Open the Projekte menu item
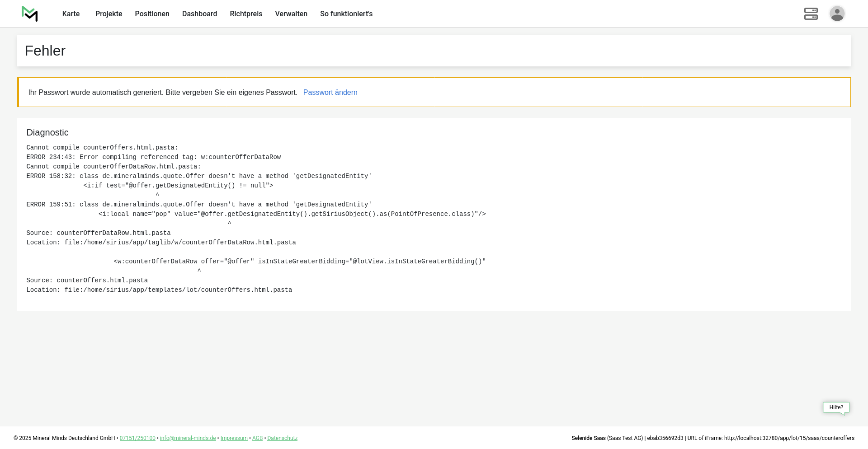 [x=108, y=14]
